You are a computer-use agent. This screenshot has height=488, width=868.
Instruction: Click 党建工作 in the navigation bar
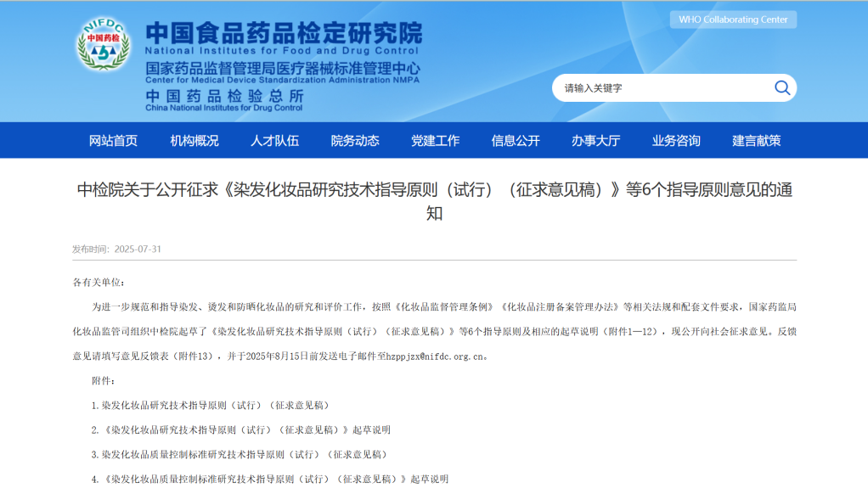(435, 141)
